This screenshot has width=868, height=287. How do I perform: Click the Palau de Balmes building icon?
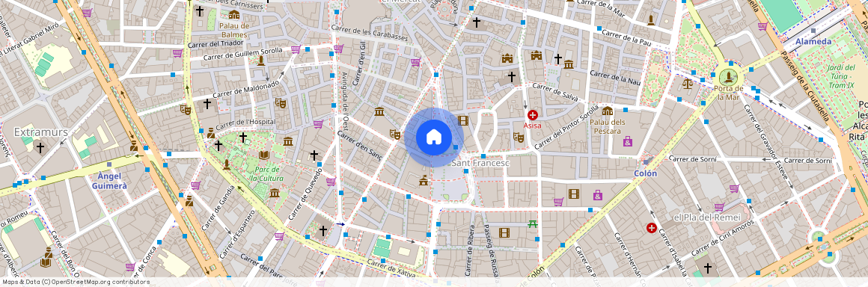[234, 15]
